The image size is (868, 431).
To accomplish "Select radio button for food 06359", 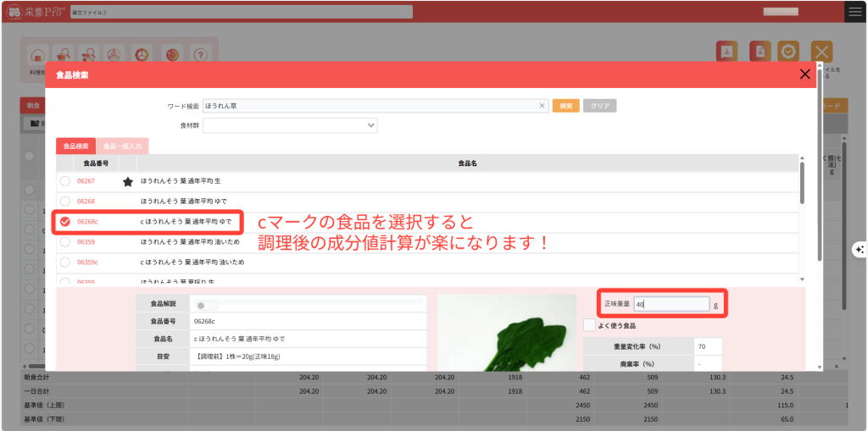I will tap(65, 242).
